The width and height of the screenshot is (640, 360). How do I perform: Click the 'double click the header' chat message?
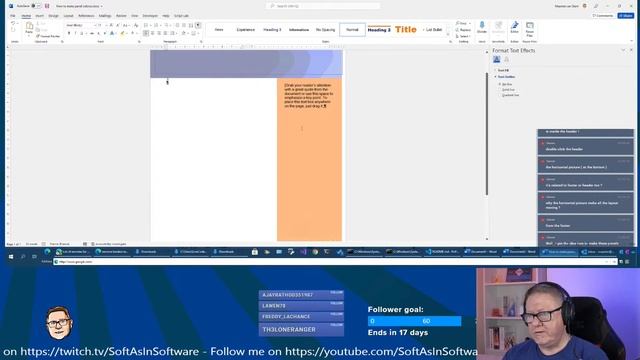tap(585, 147)
